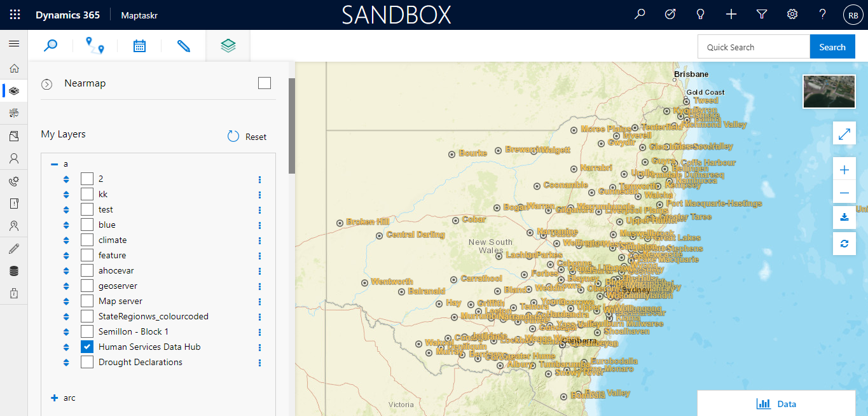Open the Data panel

tap(777, 403)
